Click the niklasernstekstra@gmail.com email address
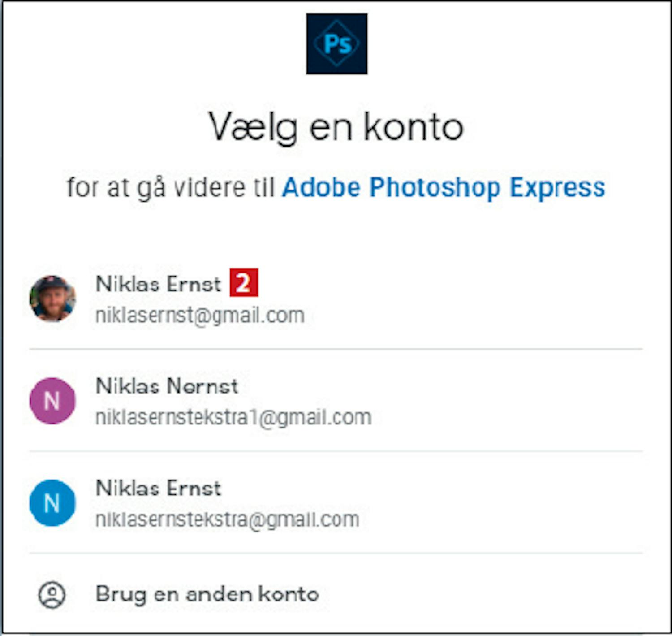672x636 pixels. tap(227, 519)
